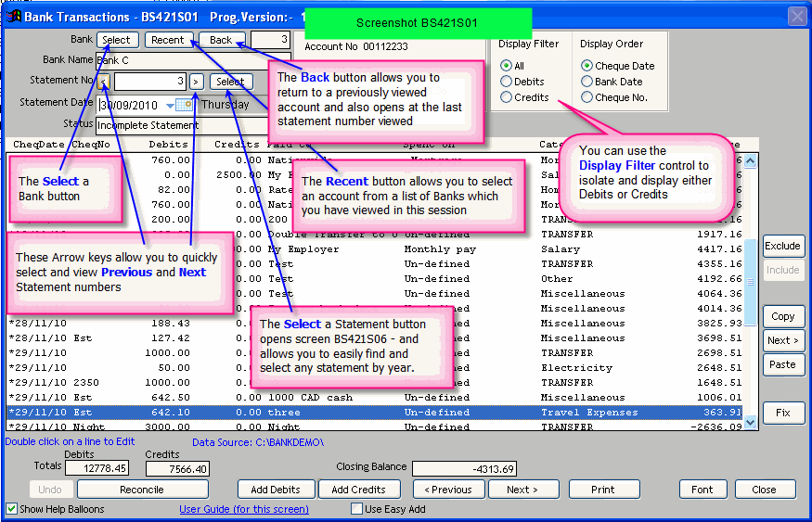Click the Debits total field

pyautogui.click(x=97, y=468)
